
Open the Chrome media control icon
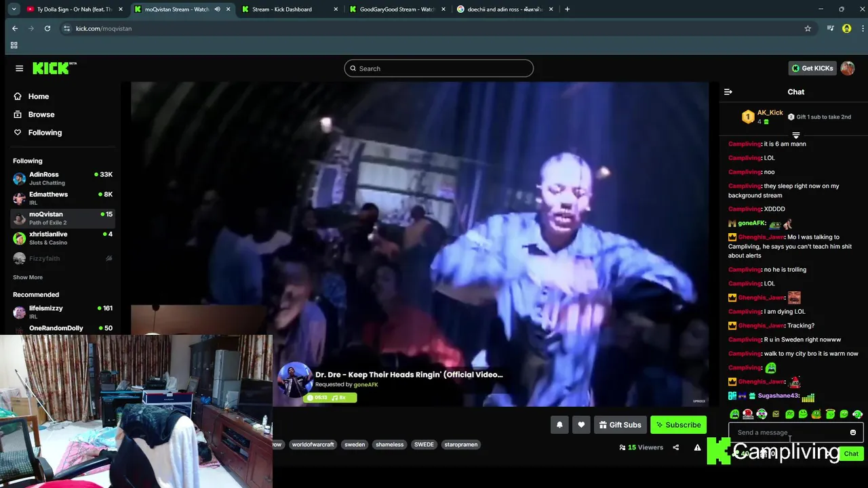coord(830,28)
